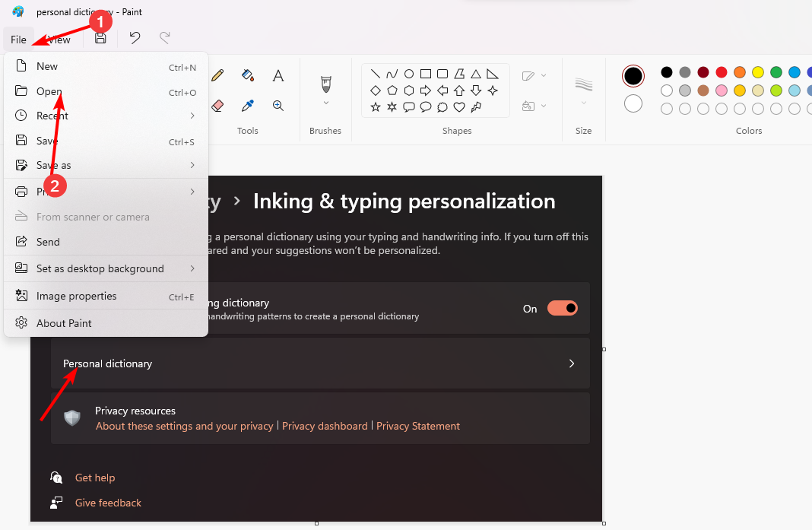The height and width of the screenshot is (530, 812).
Task: Choose the Right triangle shape
Action: pyautogui.click(x=493, y=74)
